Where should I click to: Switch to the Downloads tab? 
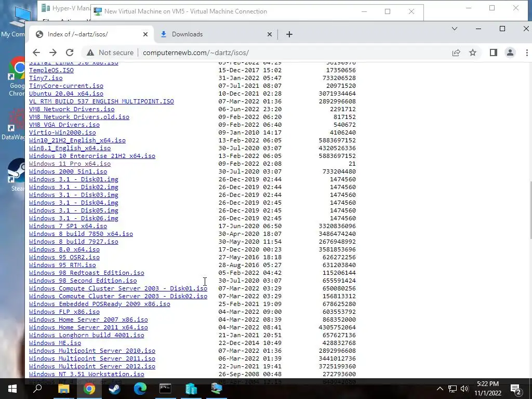[x=216, y=34]
